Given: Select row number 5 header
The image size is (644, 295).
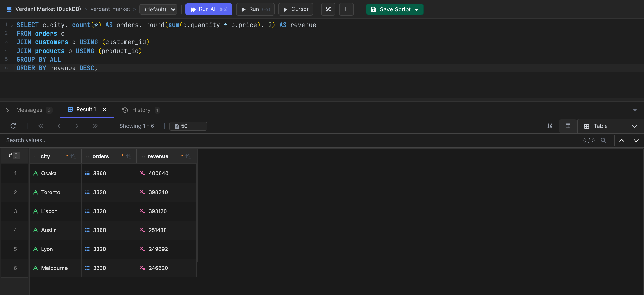Looking at the screenshot, I should [15, 249].
